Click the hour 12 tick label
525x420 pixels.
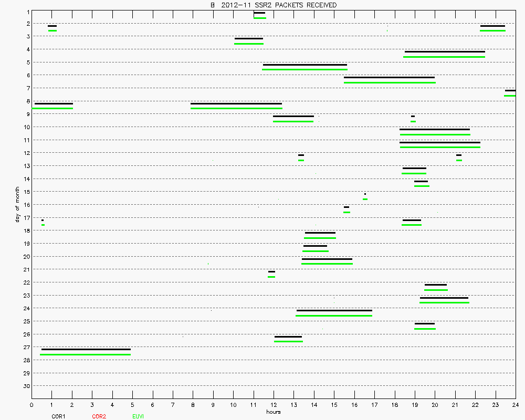pos(273,405)
